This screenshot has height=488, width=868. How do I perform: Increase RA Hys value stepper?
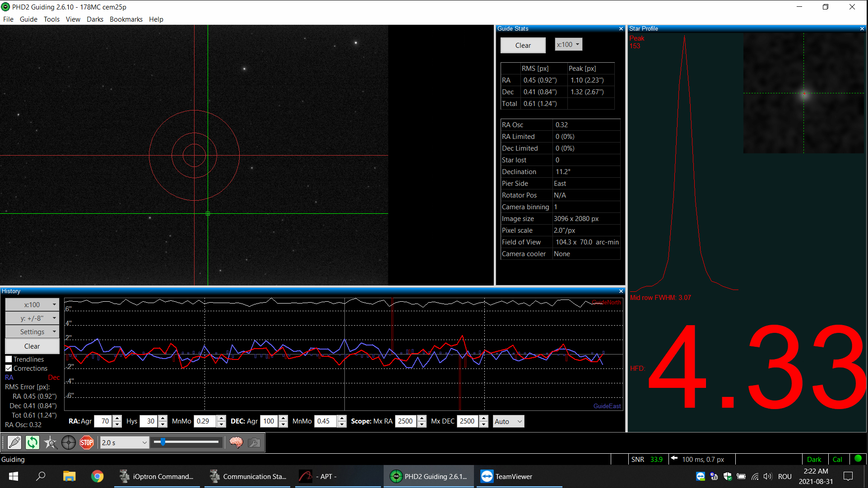click(163, 419)
